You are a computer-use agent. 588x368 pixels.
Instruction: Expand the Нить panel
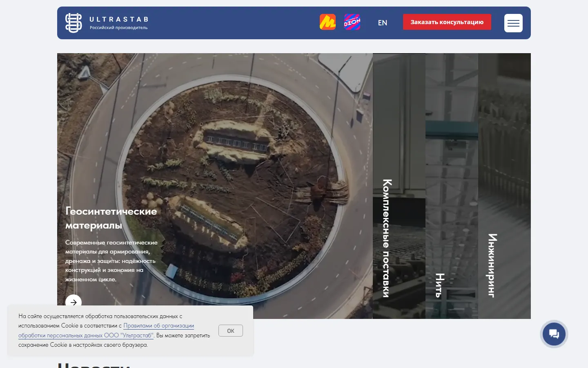coord(452,186)
